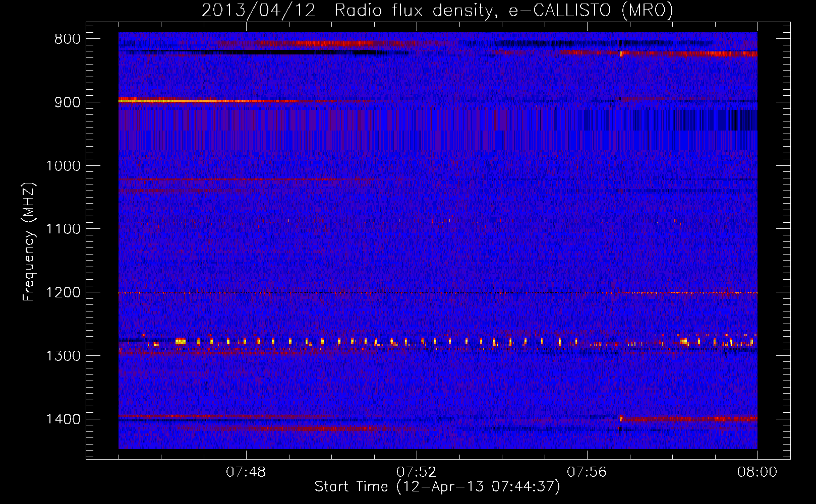The image size is (816, 504).
Task: Click the 'Frequency (MHZ)' vertical axis title
Action: click(29, 242)
